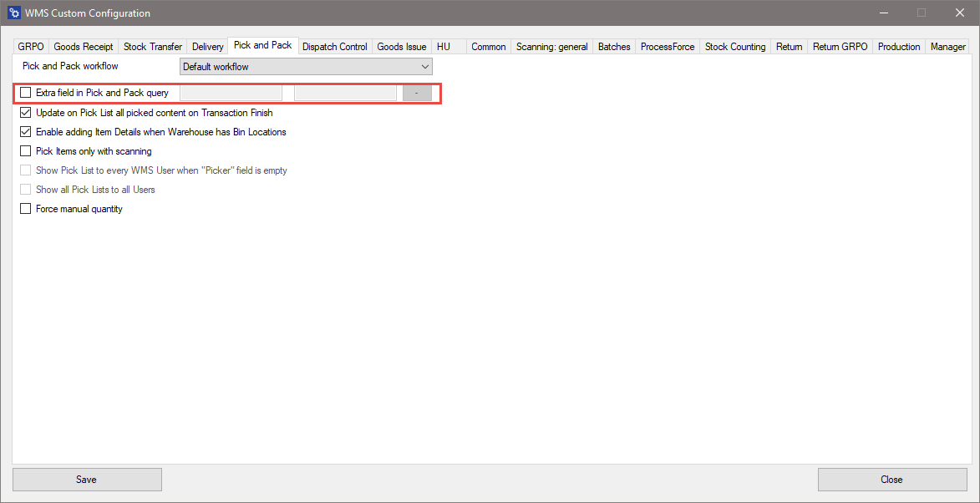The height and width of the screenshot is (503, 980).
Task: Toggle Enable adding Item Details checkbox
Action: click(26, 132)
